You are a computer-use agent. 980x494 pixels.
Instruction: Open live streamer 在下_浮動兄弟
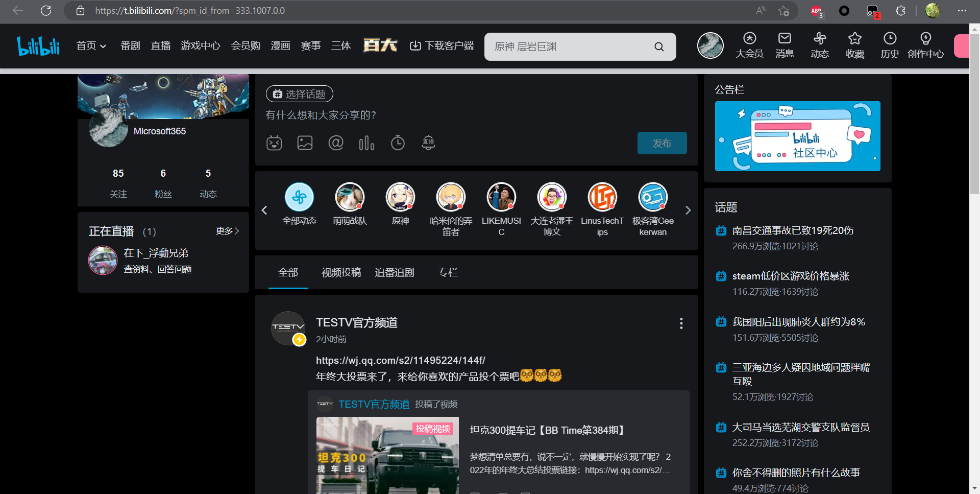coord(156,253)
